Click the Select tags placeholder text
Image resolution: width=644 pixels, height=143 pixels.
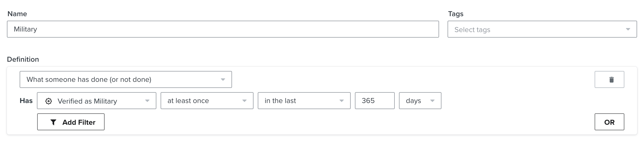click(472, 30)
